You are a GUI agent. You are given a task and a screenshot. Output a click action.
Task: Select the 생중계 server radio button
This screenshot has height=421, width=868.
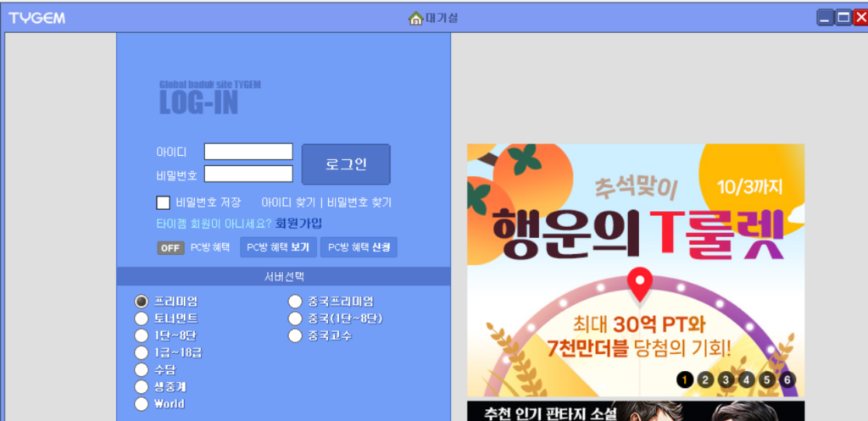(x=142, y=387)
